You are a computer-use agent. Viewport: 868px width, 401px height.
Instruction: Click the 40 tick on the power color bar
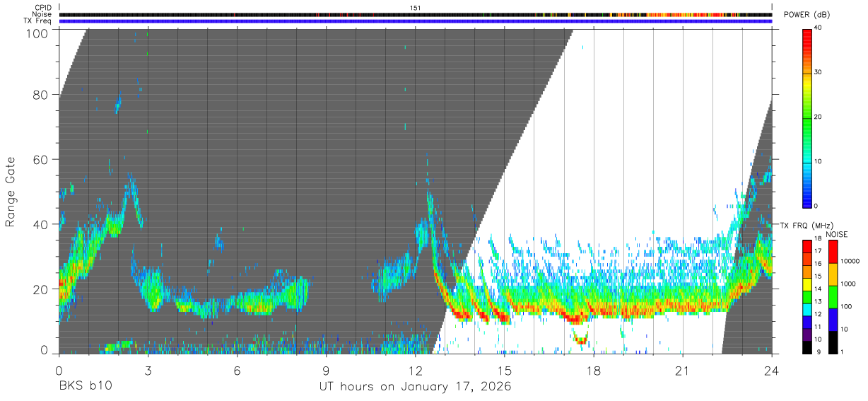pos(818,28)
